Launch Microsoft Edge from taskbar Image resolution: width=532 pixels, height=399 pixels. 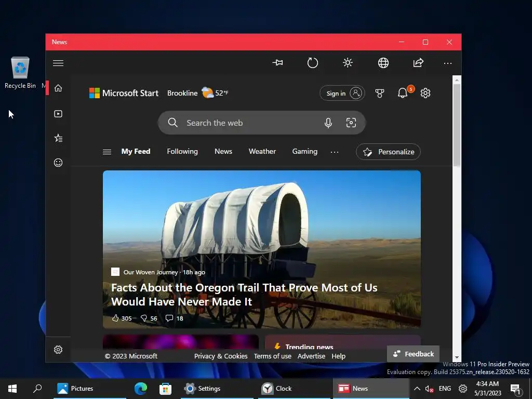point(140,389)
